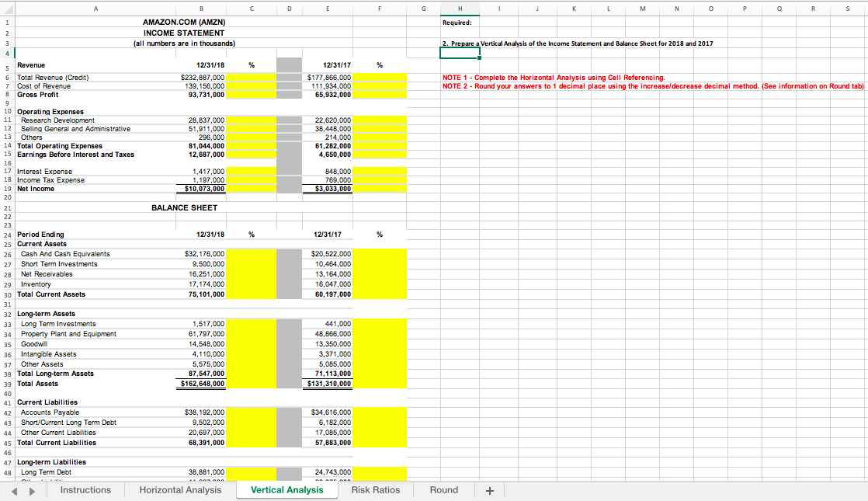Click the Net Income total $10,073,000 cell
Image resolution: width=868 pixels, height=501 pixels.
click(x=201, y=188)
